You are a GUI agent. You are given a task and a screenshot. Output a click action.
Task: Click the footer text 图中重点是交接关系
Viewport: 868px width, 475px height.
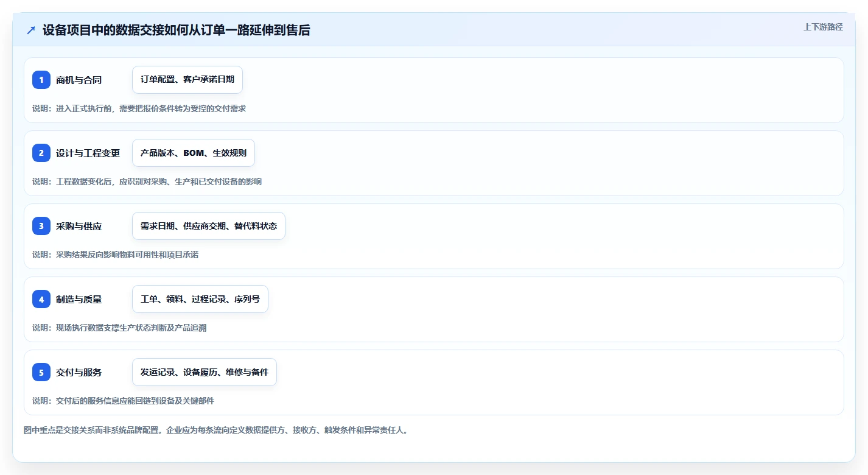(215, 430)
